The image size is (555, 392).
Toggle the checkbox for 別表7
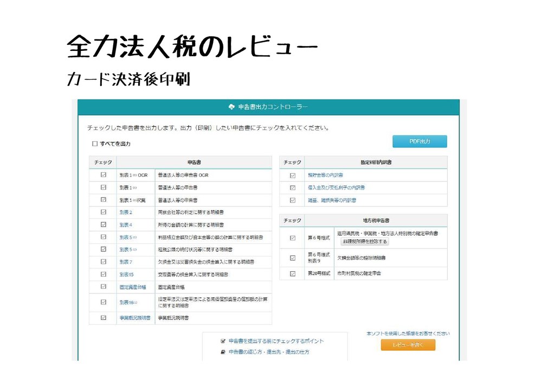coord(104,262)
